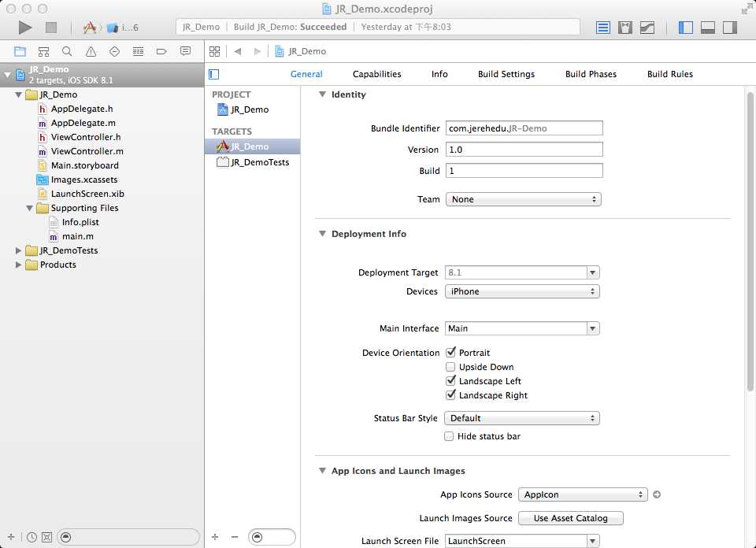The height and width of the screenshot is (548, 756).
Task: Switch to the Build Rules tab
Action: [669, 74]
